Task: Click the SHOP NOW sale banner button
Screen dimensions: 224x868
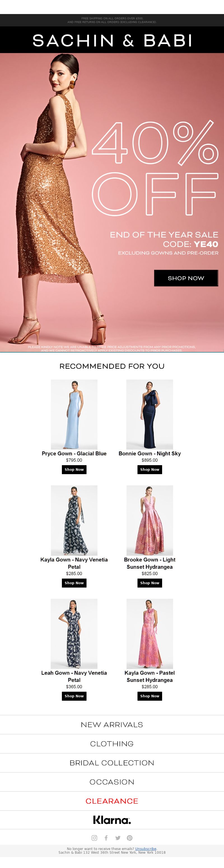Action: coord(186,278)
